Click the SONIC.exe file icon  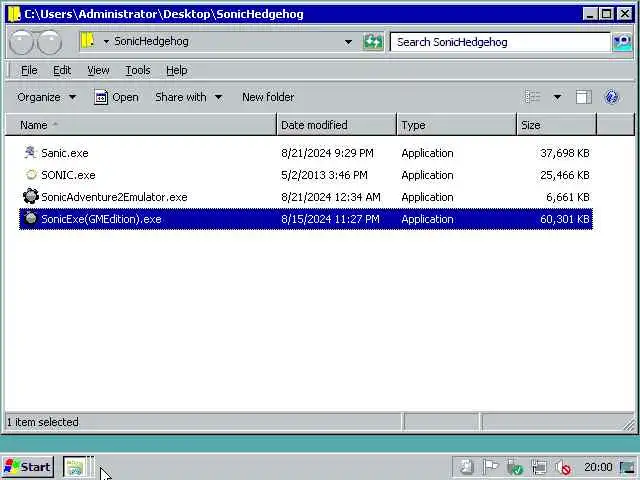(x=31, y=175)
